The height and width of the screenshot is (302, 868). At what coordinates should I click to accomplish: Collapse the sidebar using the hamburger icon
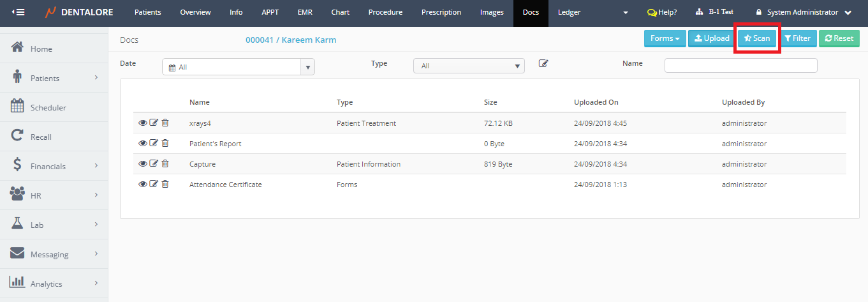click(x=18, y=12)
